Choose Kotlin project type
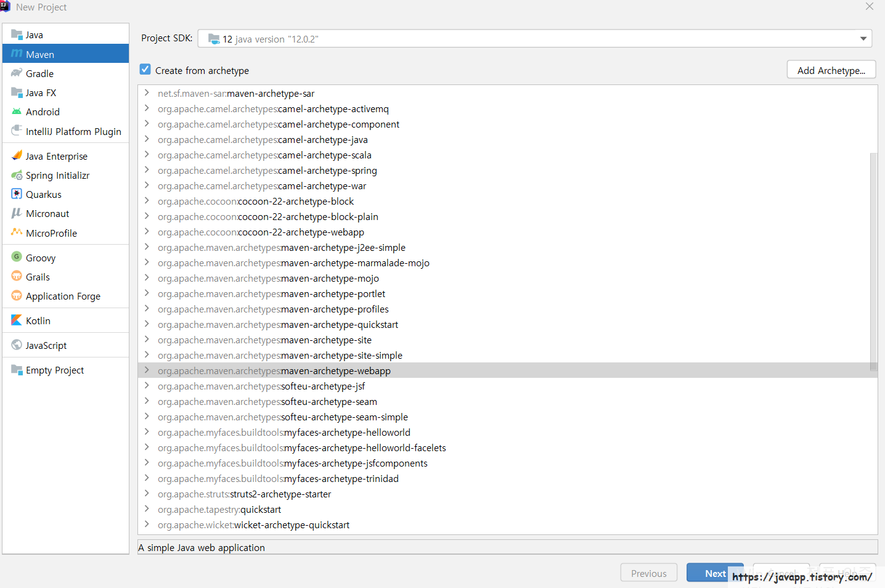 click(66, 321)
